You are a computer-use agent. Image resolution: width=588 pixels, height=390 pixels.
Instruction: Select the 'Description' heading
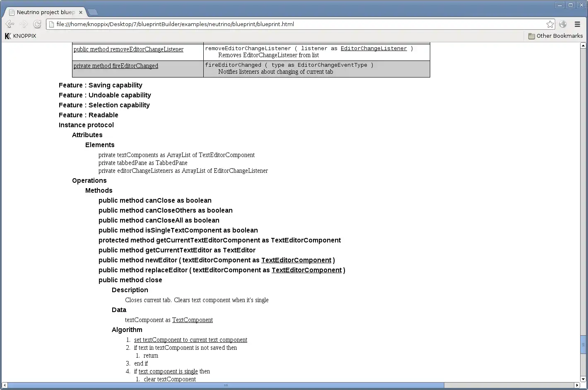point(130,290)
